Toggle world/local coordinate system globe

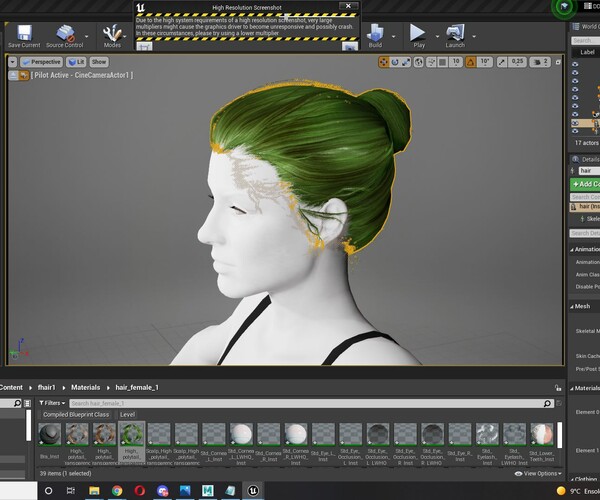[x=419, y=62]
